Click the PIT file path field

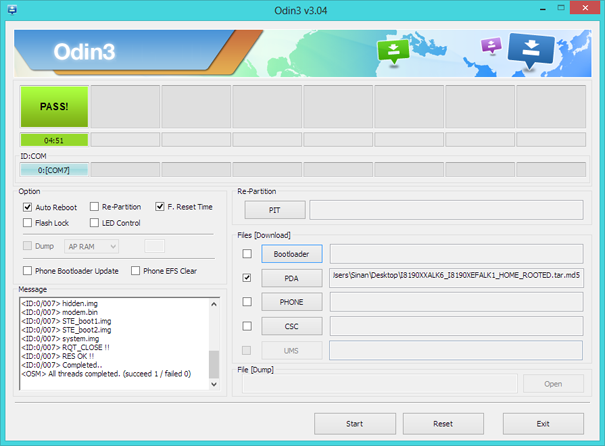point(446,210)
